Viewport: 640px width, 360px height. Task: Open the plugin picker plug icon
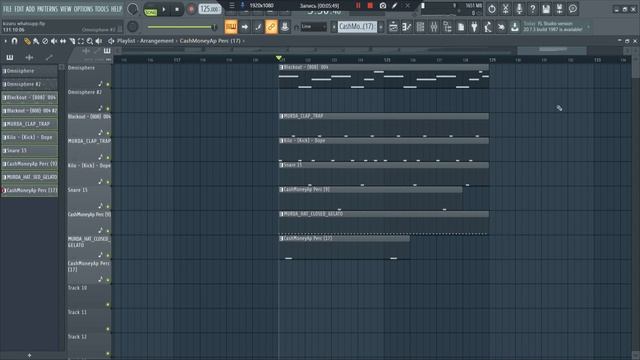474,27
